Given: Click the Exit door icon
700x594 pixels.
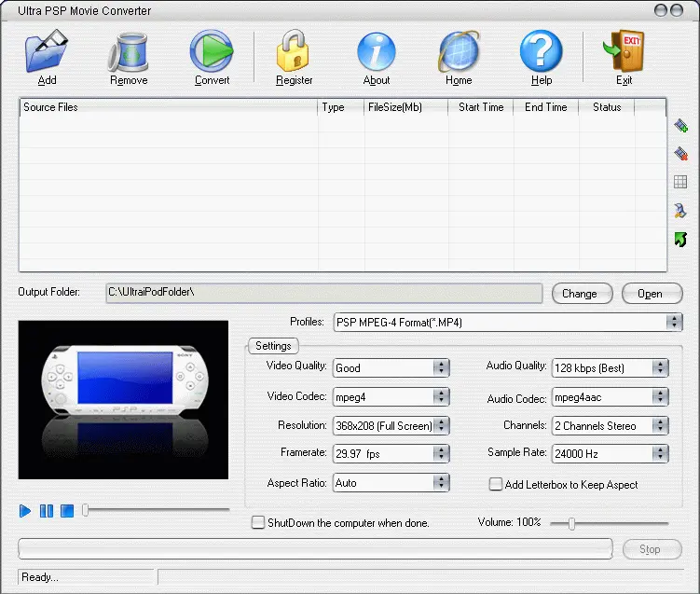Looking at the screenshot, I should [x=624, y=51].
